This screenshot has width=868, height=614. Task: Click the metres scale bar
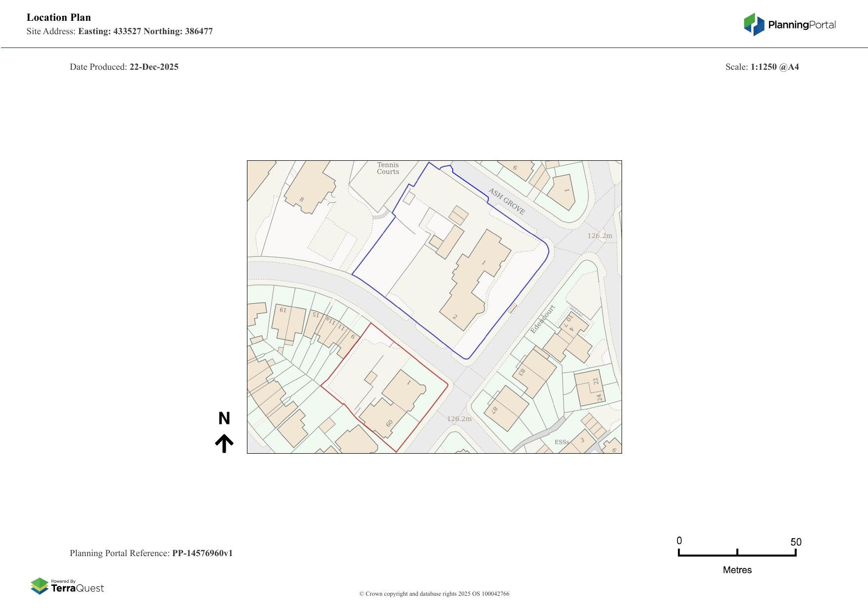(x=737, y=554)
